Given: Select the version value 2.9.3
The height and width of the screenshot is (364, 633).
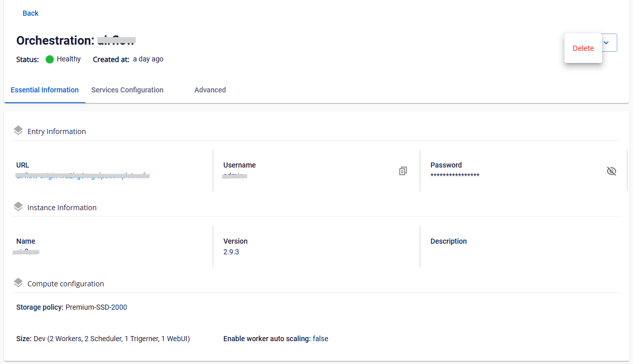Looking at the screenshot, I should [231, 252].
